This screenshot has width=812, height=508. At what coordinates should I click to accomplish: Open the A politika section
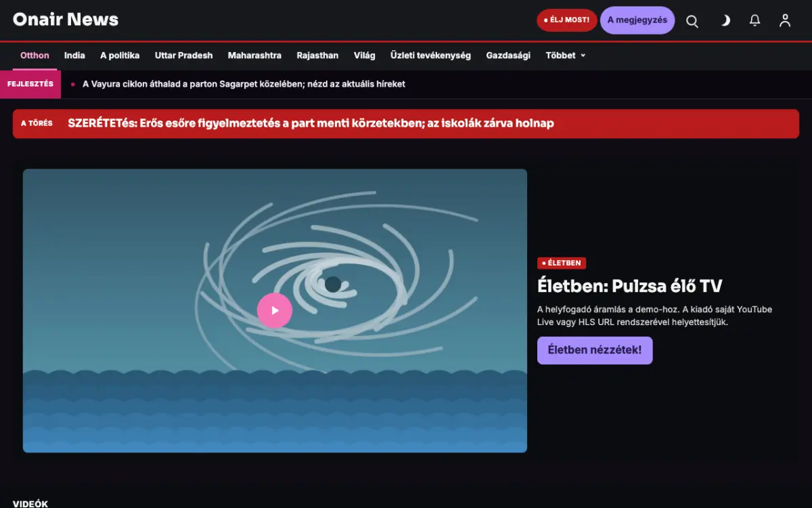point(120,56)
